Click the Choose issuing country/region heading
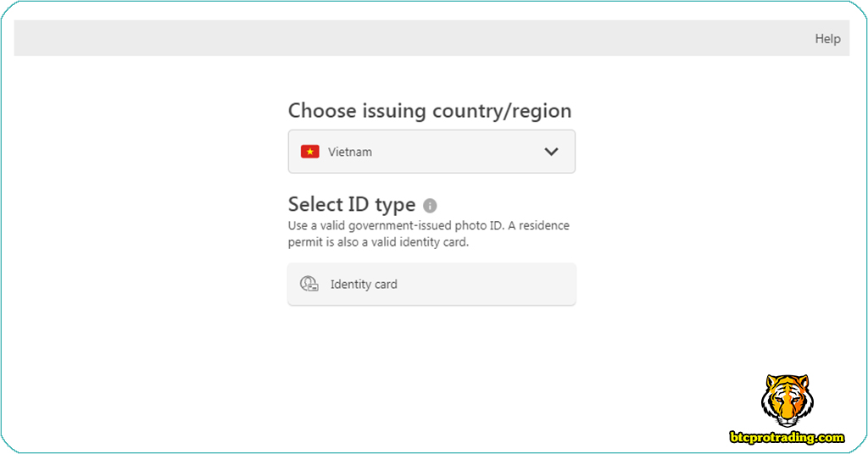Screen dimensions: 868x454 tap(430, 111)
